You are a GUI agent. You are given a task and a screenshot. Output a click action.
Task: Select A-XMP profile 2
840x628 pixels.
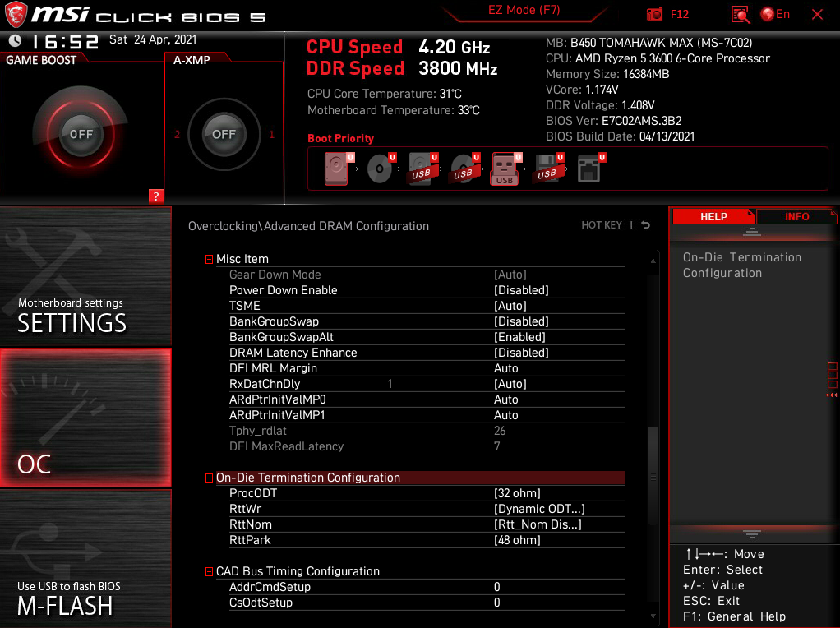point(178,134)
